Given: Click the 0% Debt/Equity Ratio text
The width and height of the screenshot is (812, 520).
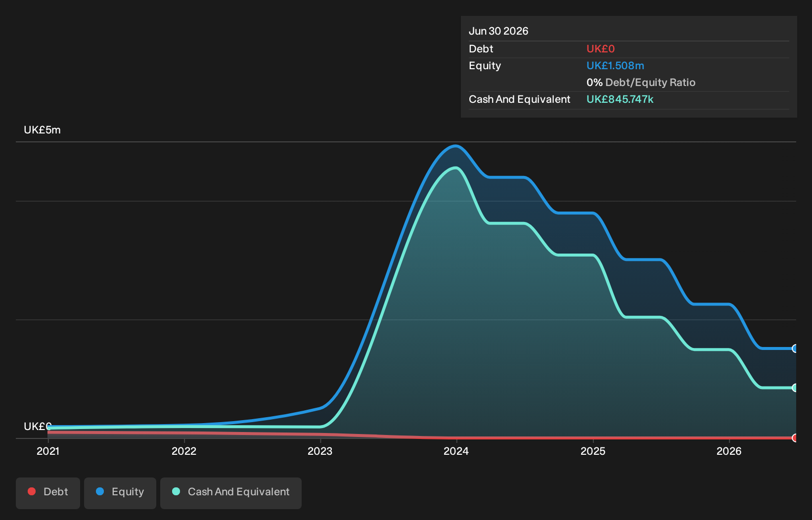Looking at the screenshot, I should tap(641, 83).
